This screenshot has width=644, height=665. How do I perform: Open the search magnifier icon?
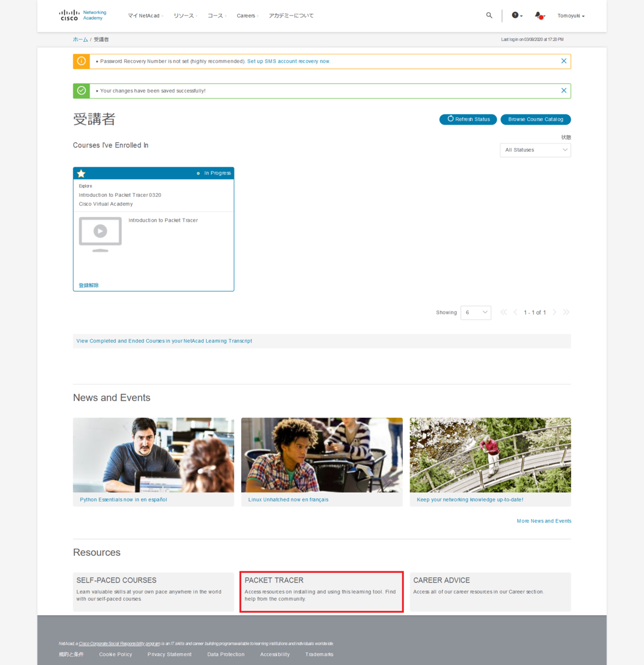click(489, 16)
